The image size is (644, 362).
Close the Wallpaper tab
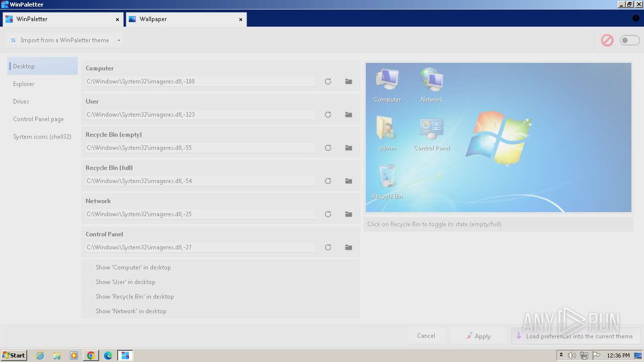tap(240, 20)
